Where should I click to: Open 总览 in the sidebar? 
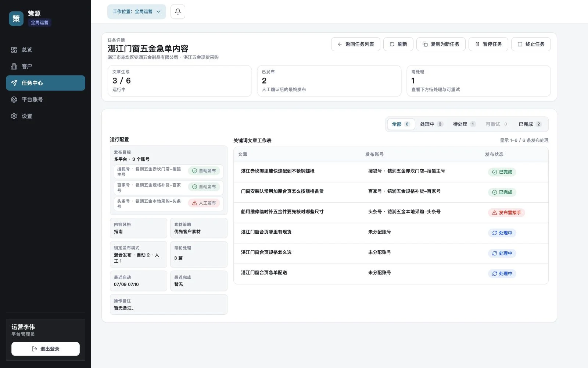(x=46, y=50)
